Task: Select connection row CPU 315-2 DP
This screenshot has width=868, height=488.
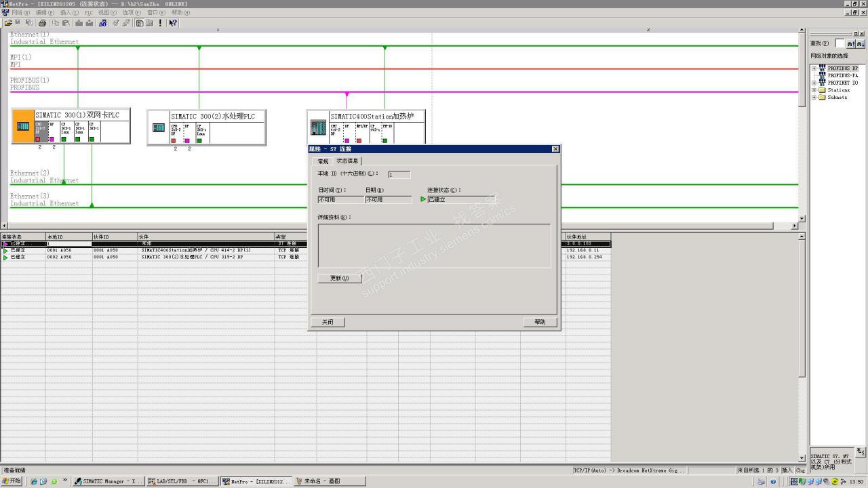Action: pyautogui.click(x=305, y=257)
